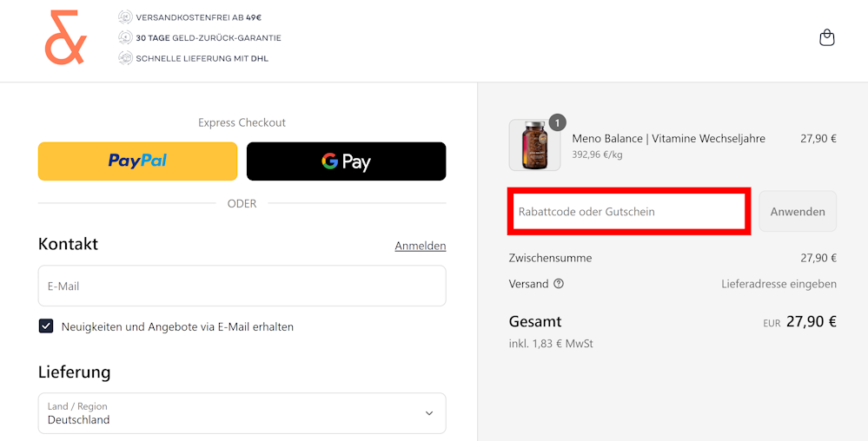Click the Gesamt total amount 27,90 €
Screen dimensions: 868x441
point(812,321)
